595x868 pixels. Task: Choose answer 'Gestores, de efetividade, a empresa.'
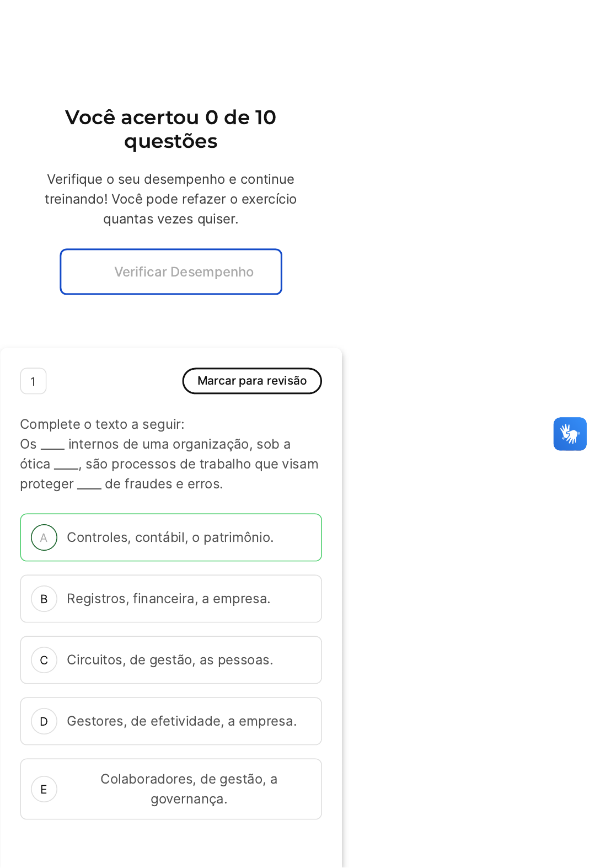[181, 721]
